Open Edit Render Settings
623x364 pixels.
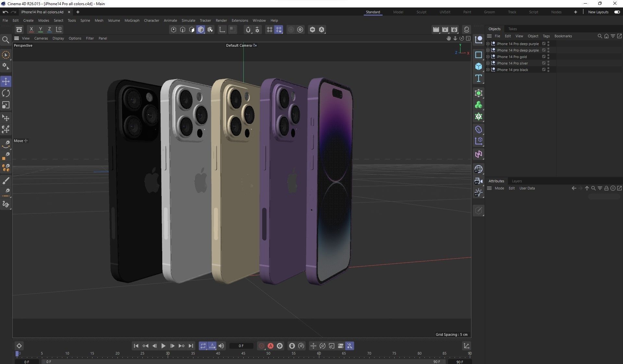pyautogui.click(x=454, y=30)
